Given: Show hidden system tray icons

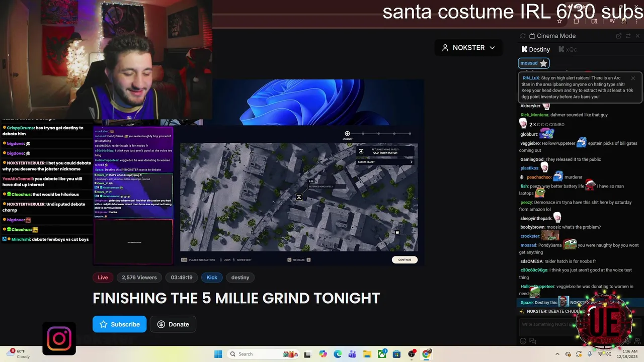Looking at the screenshot, I should 557,354.
